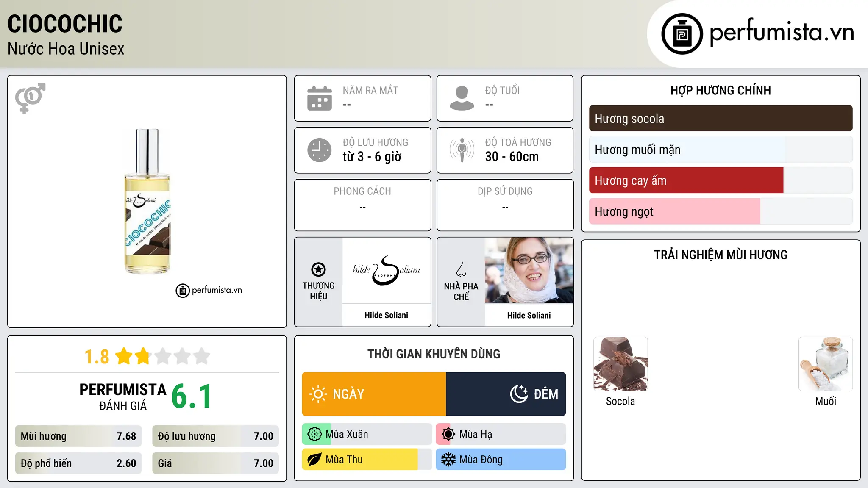Click the Giá 7.00 score row
868x488 pixels.
pyautogui.click(x=216, y=463)
